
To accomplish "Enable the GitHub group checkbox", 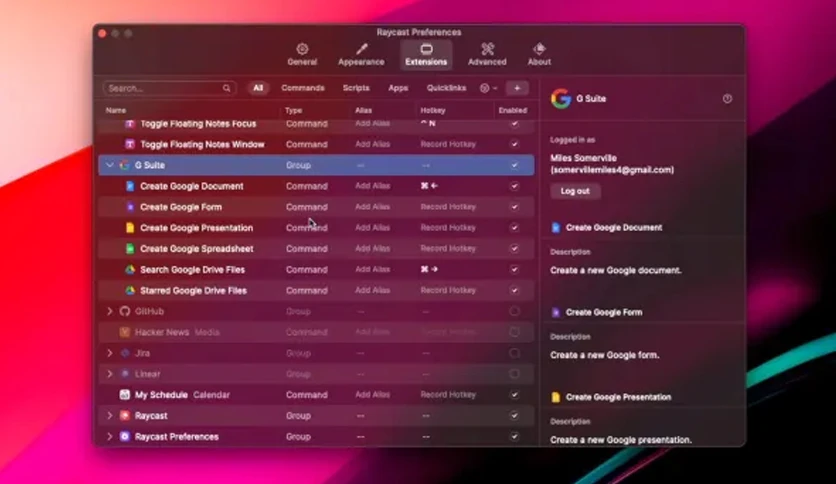I will point(514,311).
